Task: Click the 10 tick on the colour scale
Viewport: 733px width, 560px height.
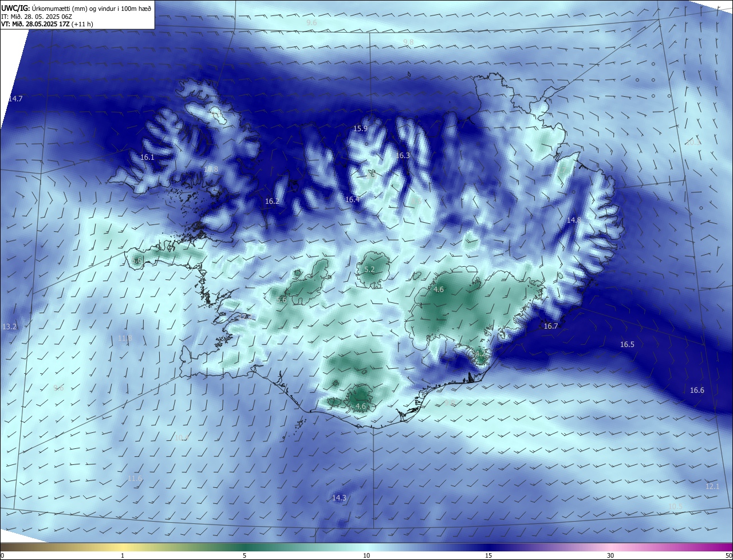Action: click(x=366, y=556)
